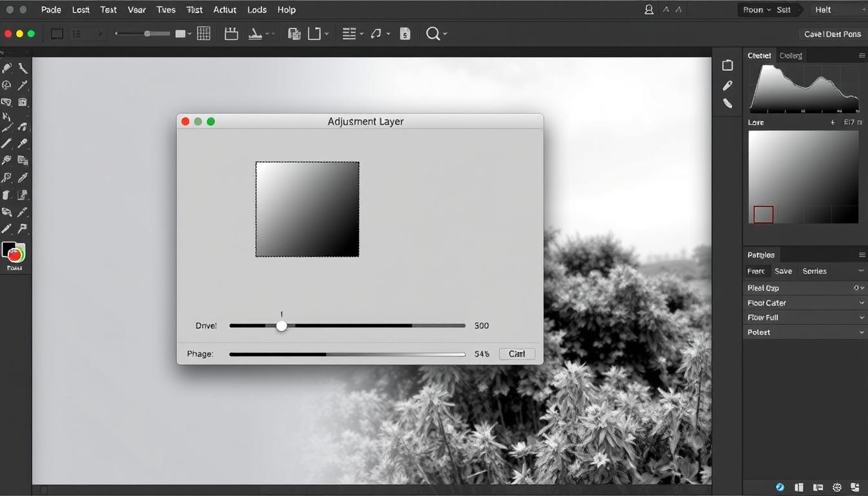Click the blank page icon in toolbar
Viewport: 868px width, 496px height.
click(x=315, y=34)
